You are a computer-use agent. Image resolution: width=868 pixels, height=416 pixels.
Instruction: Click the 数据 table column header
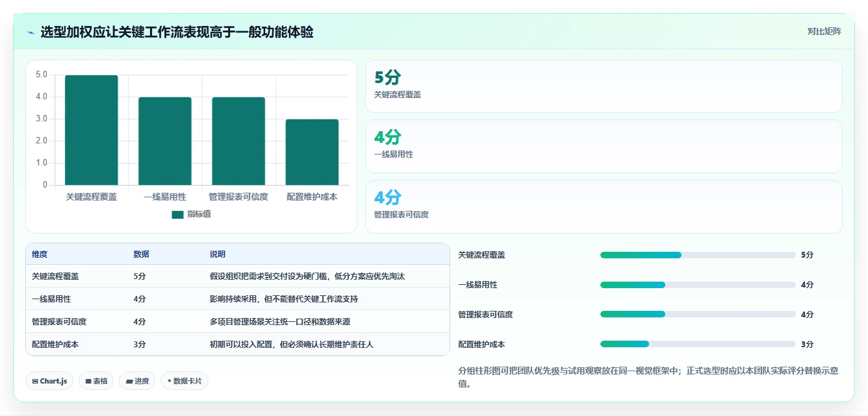[x=142, y=254]
